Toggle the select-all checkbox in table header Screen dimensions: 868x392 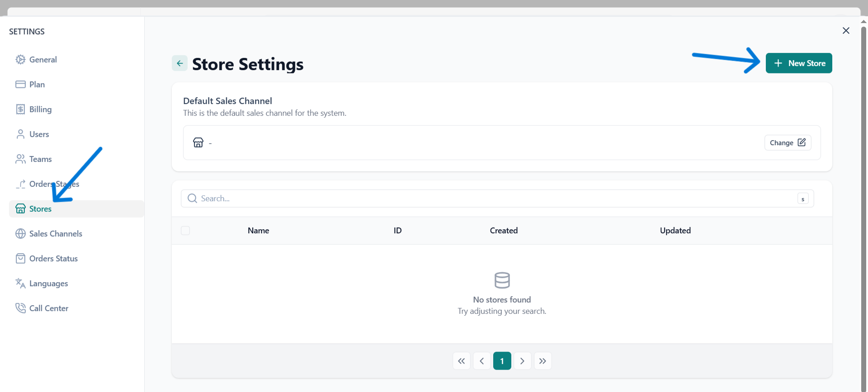[x=185, y=231]
